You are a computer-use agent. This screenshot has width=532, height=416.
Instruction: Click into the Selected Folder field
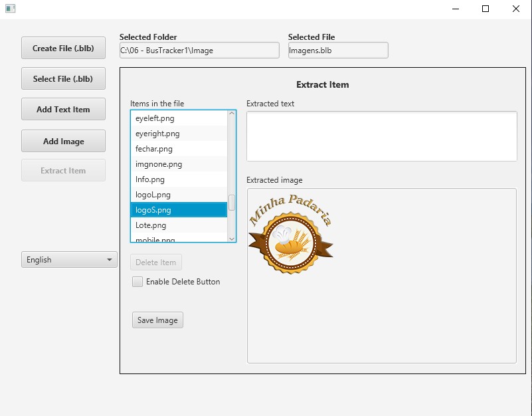point(199,51)
